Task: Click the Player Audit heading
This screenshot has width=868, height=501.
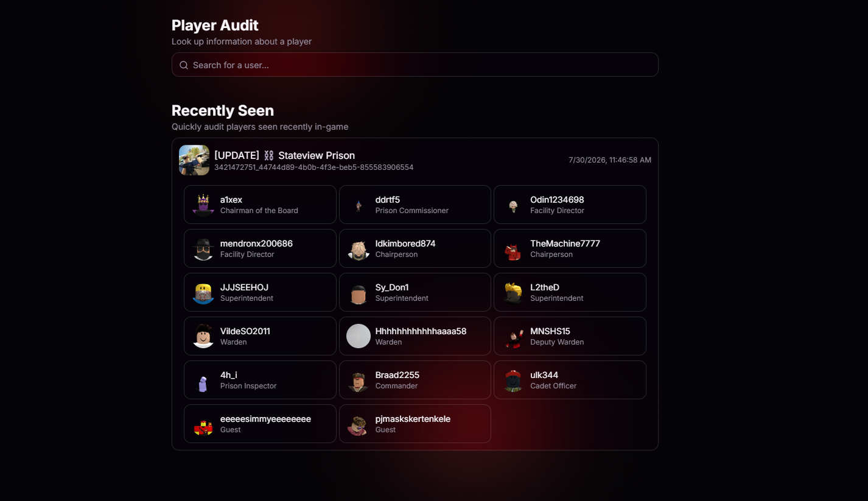Action: pos(215,25)
